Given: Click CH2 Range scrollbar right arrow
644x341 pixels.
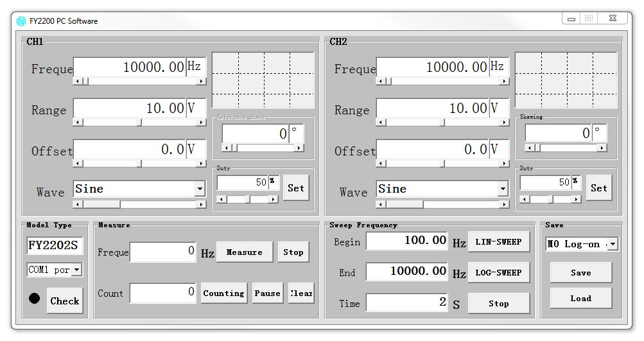Looking at the screenshot, I should pos(505,123).
